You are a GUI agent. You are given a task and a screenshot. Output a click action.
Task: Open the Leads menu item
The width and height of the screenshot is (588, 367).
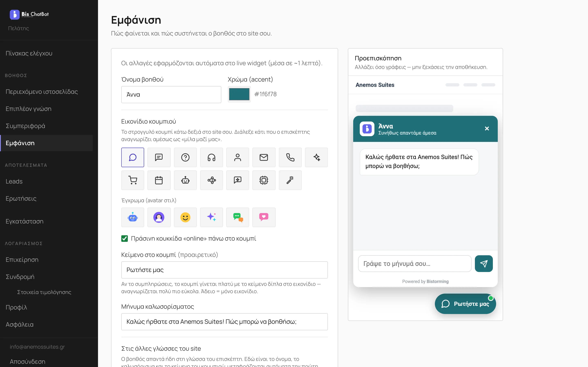click(x=14, y=181)
